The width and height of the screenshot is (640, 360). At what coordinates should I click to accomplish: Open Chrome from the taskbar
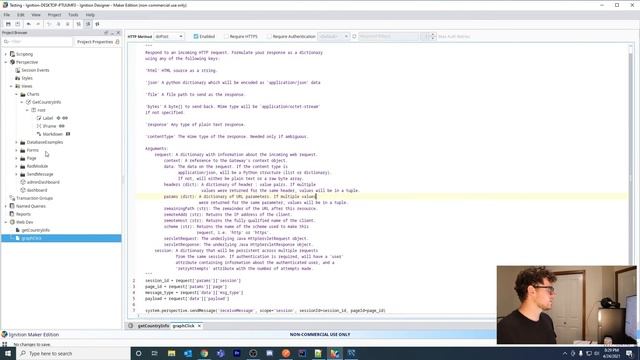(204, 353)
